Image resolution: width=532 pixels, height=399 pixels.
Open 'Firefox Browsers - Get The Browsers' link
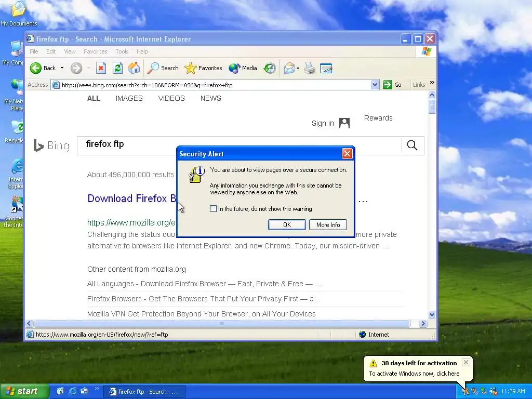204,299
